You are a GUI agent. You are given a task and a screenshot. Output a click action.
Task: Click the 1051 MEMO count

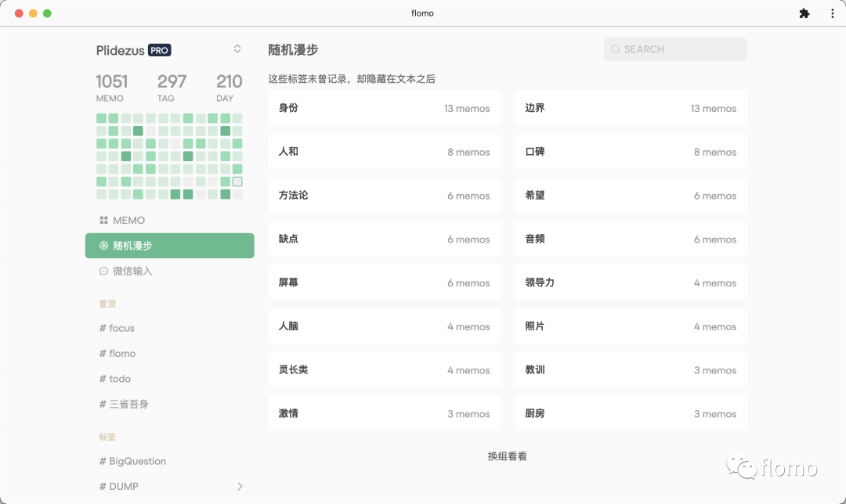click(112, 88)
